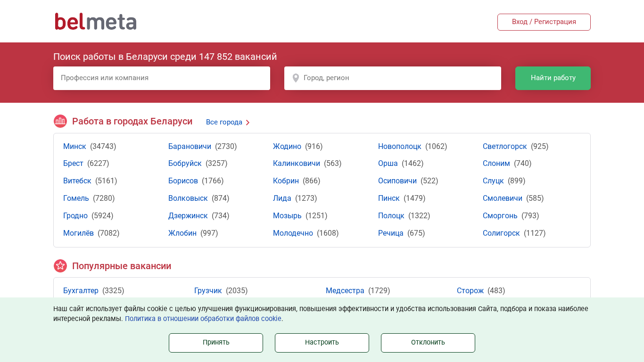Viewport: 644px width, 362px height.
Task: Open jobs in Могилёв
Action: [78, 233]
